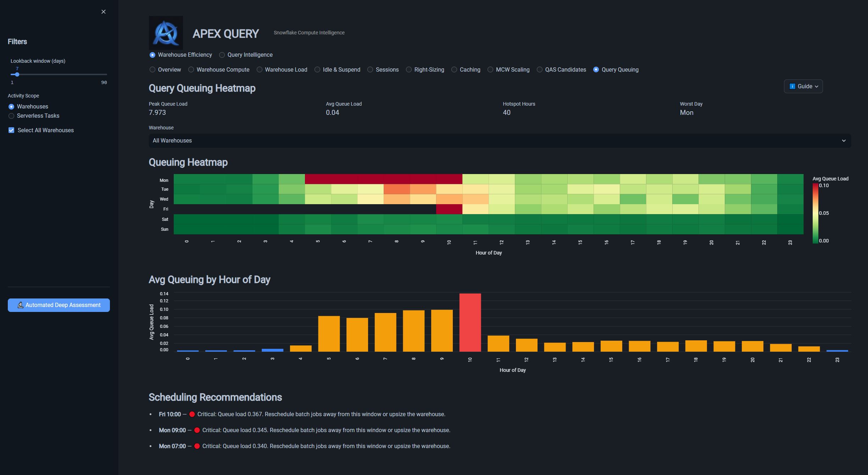Image resolution: width=868 pixels, height=475 pixels.
Task: Click the Friday 10:00 red heatmap cell
Action: tap(449, 209)
